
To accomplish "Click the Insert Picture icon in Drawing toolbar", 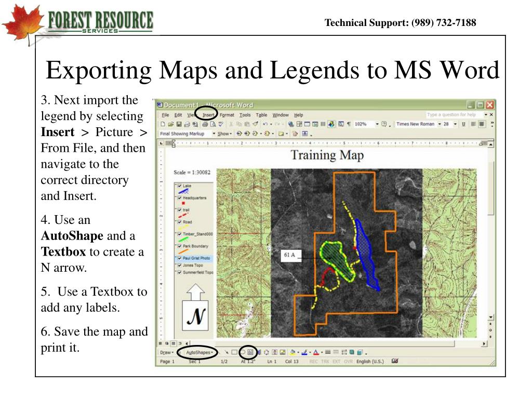I will pyautogui.click(x=283, y=352).
